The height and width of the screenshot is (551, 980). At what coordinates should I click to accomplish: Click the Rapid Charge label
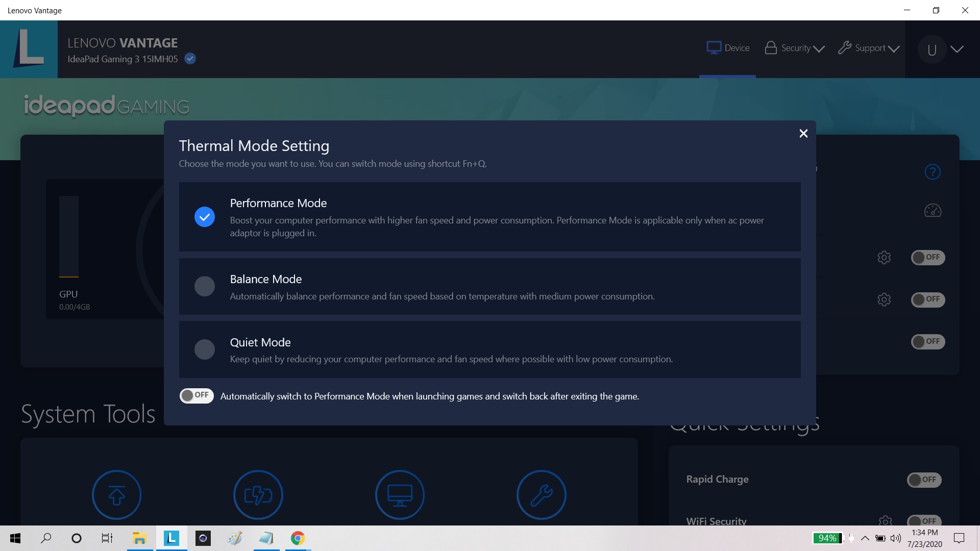coord(717,479)
